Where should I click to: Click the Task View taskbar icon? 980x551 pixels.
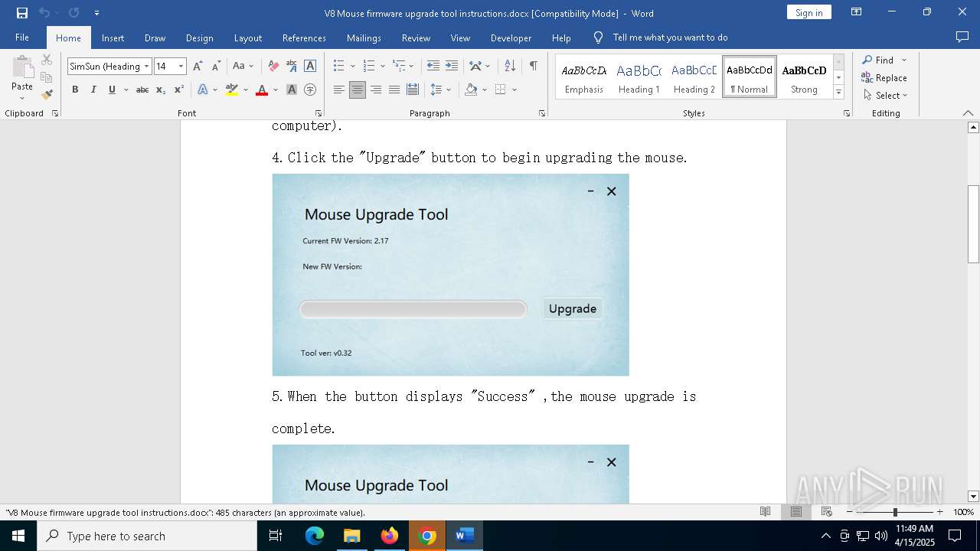click(276, 536)
